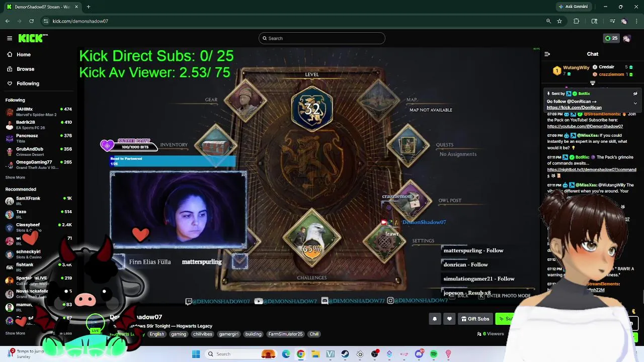644x362 pixels.
Task: Select Credair on the leaderboard
Action: [606, 67]
